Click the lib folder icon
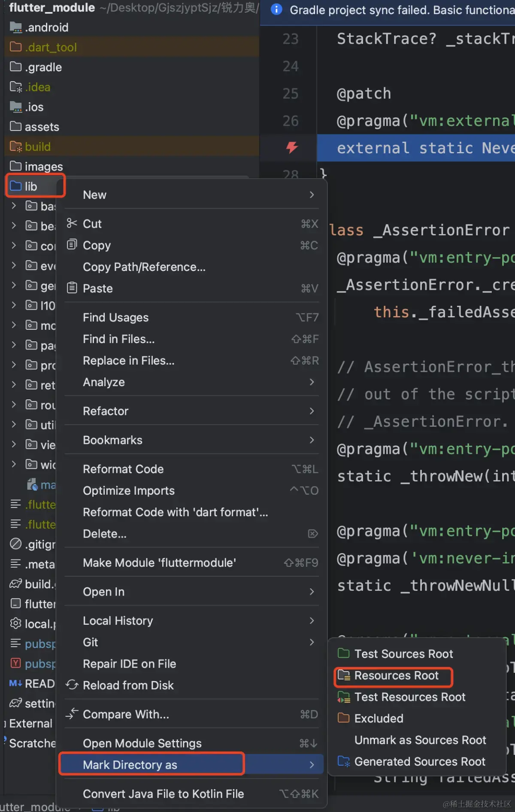 (15, 186)
